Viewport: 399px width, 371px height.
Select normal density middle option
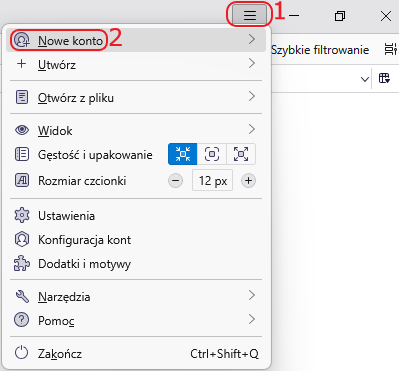[212, 154]
